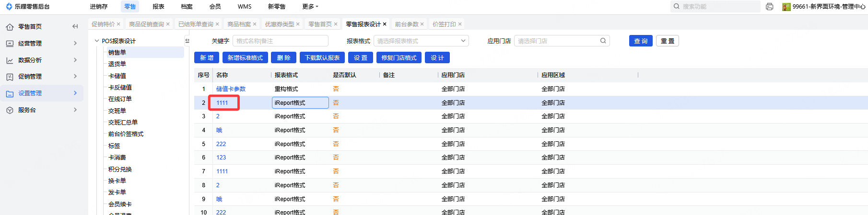The image size is (868, 215).
Task: Collapse the POS报表设计 tree node
Action: (97, 41)
